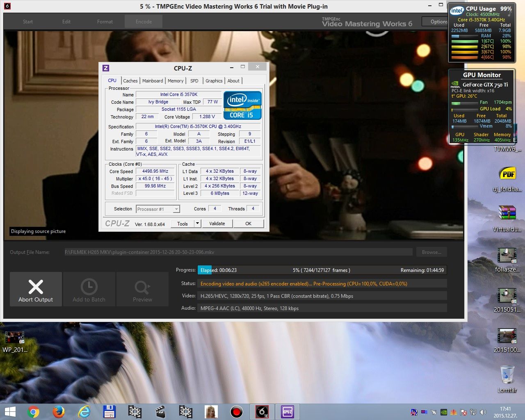The image size is (525, 420).
Task: Click the encoding progress bar
Action: tap(322, 270)
